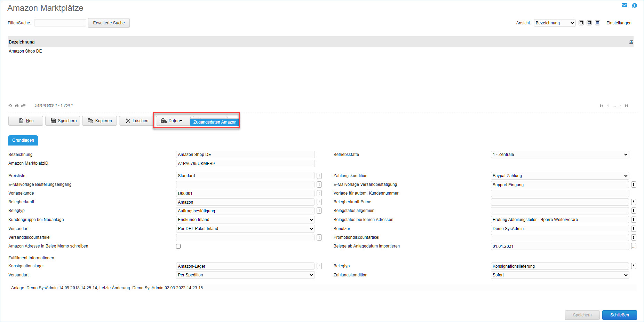The image size is (644, 322).
Task: Click the Neu toolbar button
Action: (26, 121)
